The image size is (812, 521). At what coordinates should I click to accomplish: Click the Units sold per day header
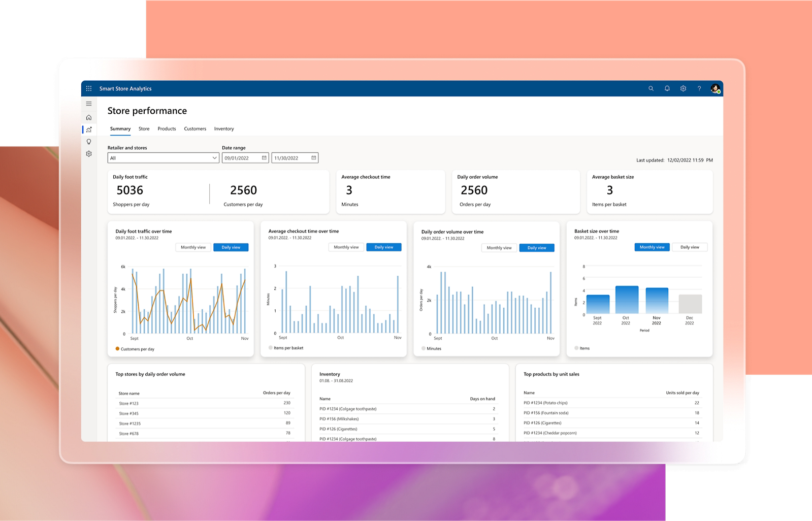683,393
